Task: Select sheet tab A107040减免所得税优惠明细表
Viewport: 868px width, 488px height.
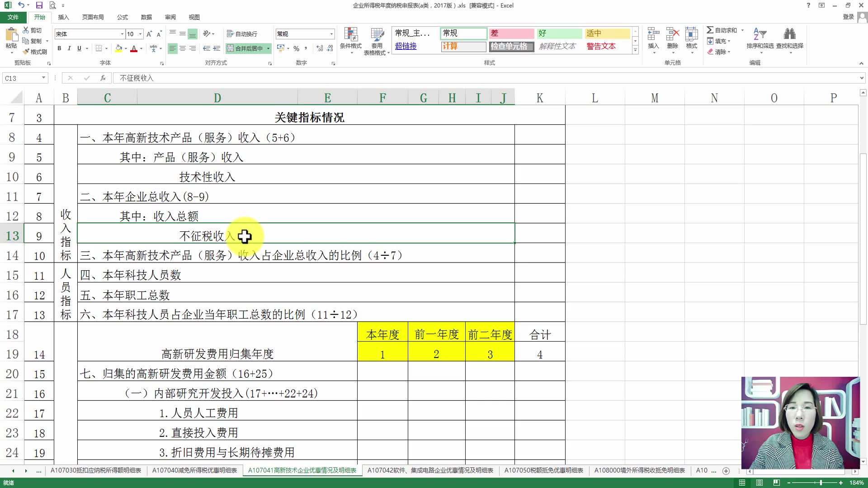Action: click(x=194, y=470)
